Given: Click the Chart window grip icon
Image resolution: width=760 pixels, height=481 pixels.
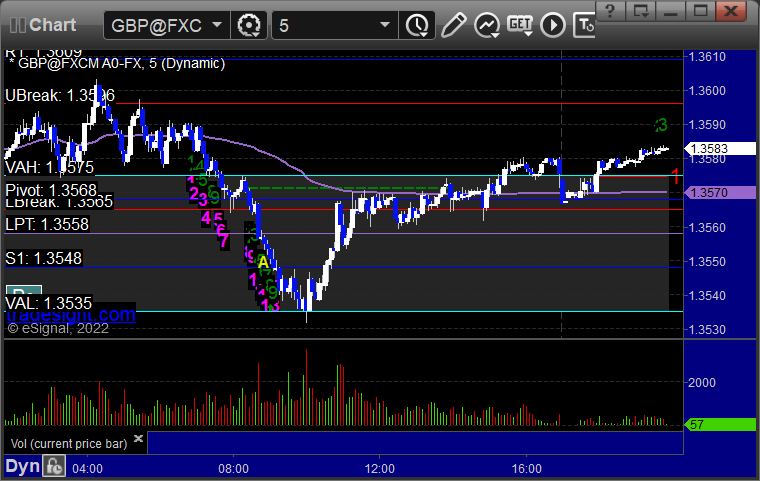Looking at the screenshot, I should coord(17,25).
